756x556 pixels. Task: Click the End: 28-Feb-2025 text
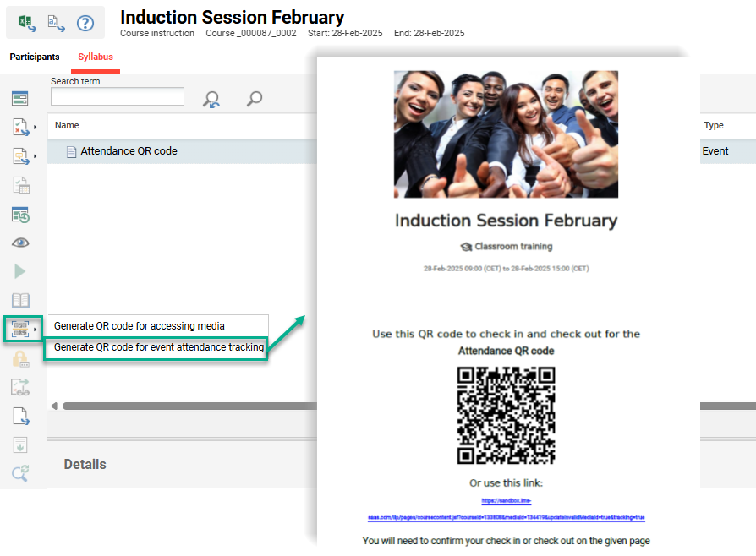(x=429, y=33)
